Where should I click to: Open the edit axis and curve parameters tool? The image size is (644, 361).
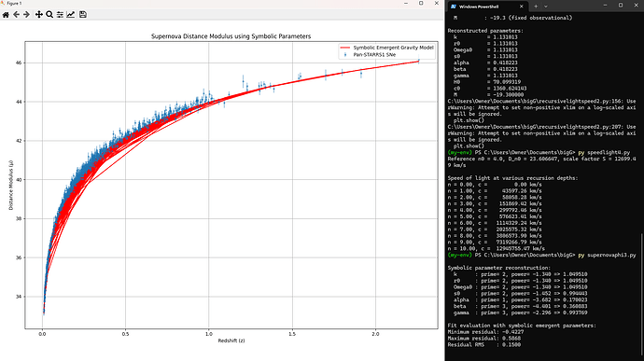pyautogui.click(x=71, y=15)
